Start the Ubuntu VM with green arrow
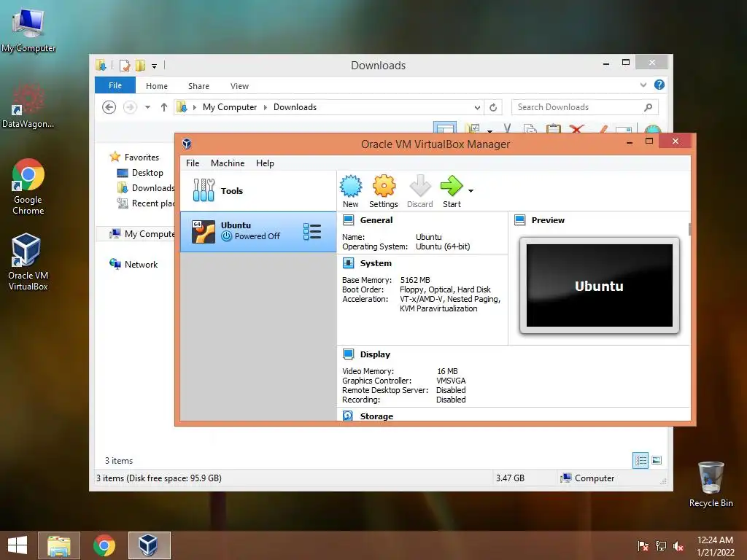Viewport: 747px width, 560px height. [452, 192]
